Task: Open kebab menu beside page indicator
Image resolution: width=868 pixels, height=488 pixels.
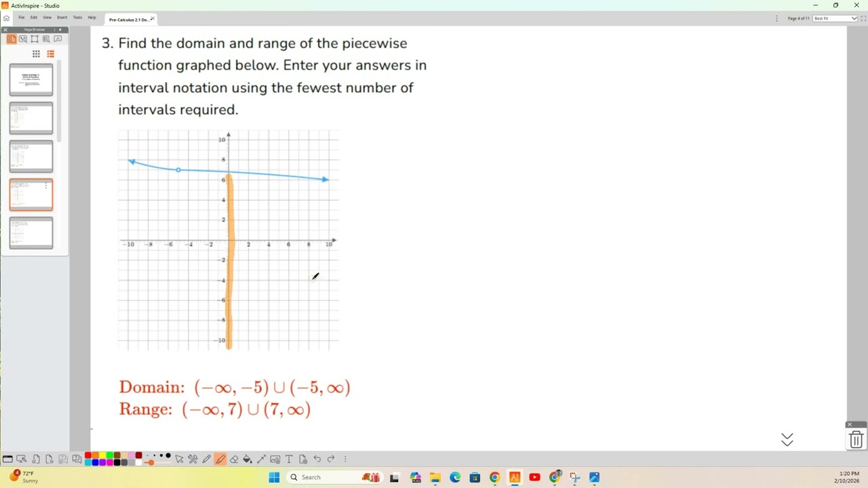Action: tap(776, 18)
